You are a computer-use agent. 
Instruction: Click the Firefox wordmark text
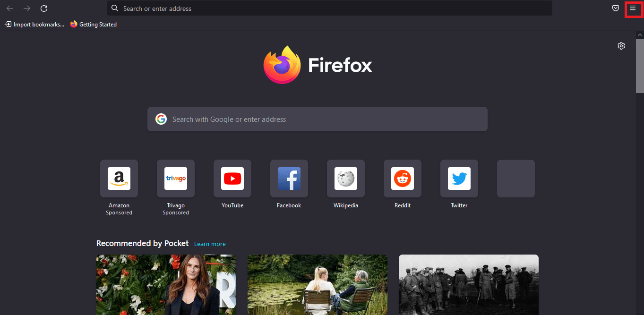(x=340, y=65)
